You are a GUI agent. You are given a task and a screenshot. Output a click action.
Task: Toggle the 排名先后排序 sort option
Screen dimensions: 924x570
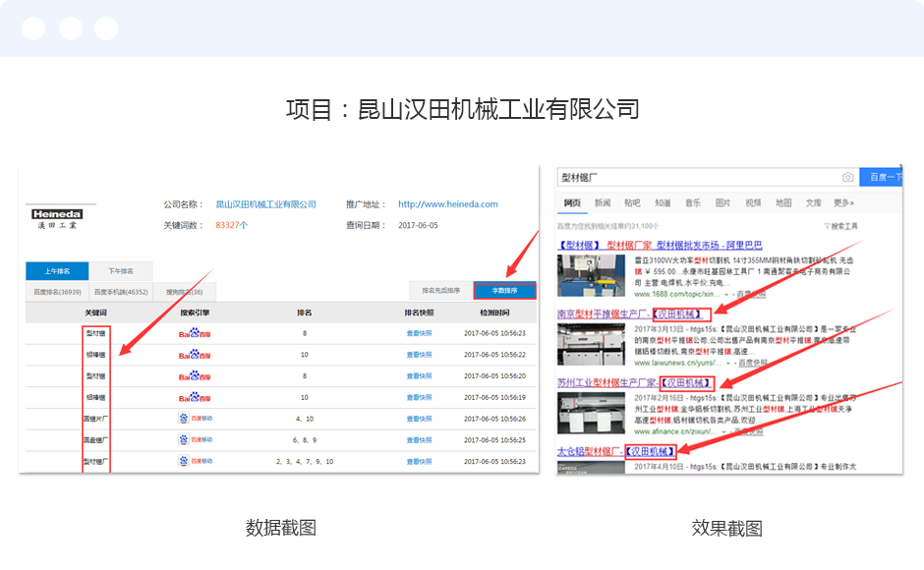(x=440, y=291)
